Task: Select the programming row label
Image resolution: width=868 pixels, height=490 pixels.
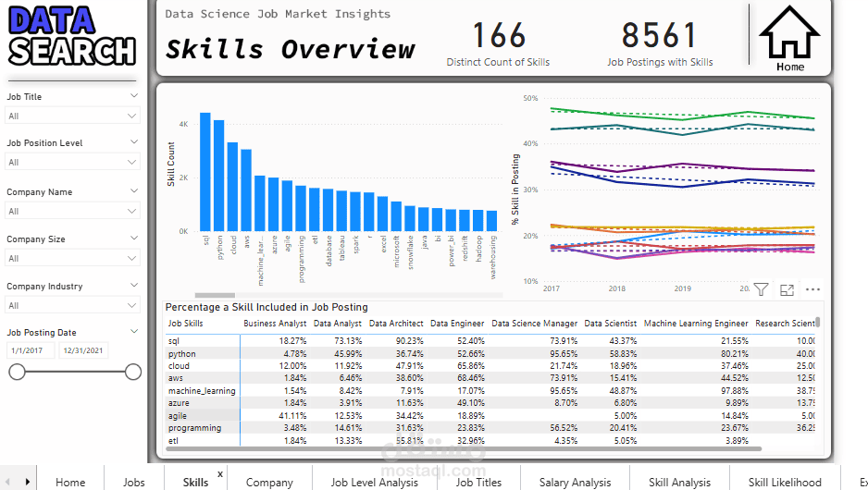Action: coord(195,428)
